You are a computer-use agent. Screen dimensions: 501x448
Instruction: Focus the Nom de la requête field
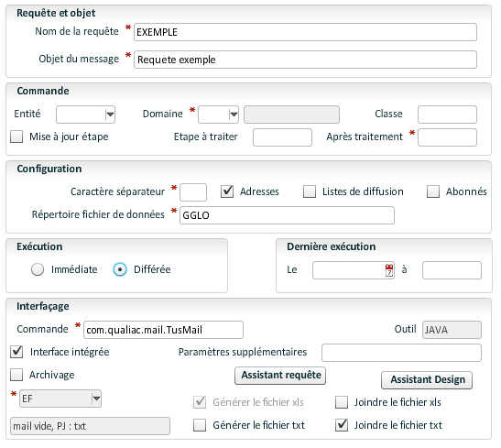pyautogui.click(x=305, y=32)
